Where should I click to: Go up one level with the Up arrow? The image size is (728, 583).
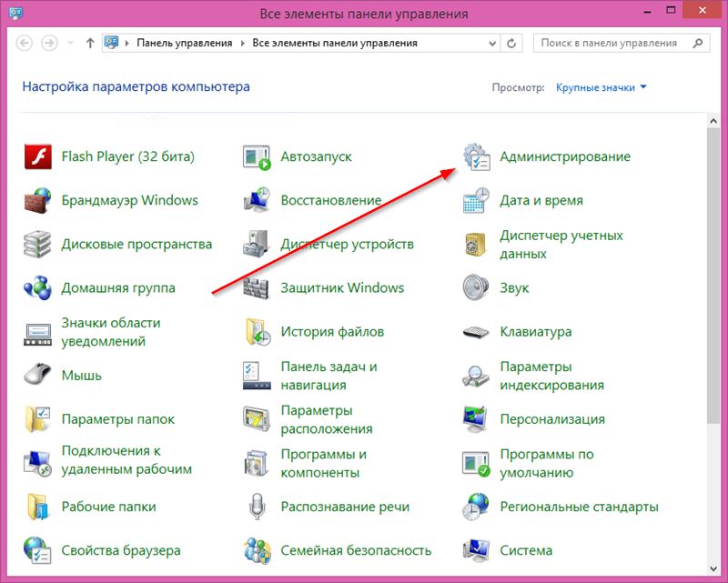(90, 43)
